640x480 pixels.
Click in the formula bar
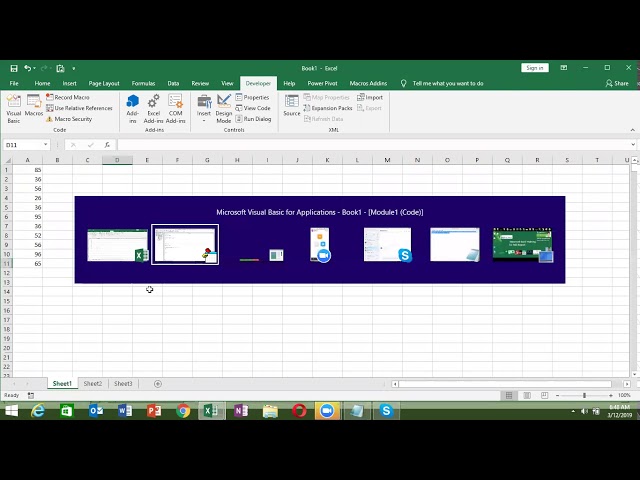tap(373, 144)
